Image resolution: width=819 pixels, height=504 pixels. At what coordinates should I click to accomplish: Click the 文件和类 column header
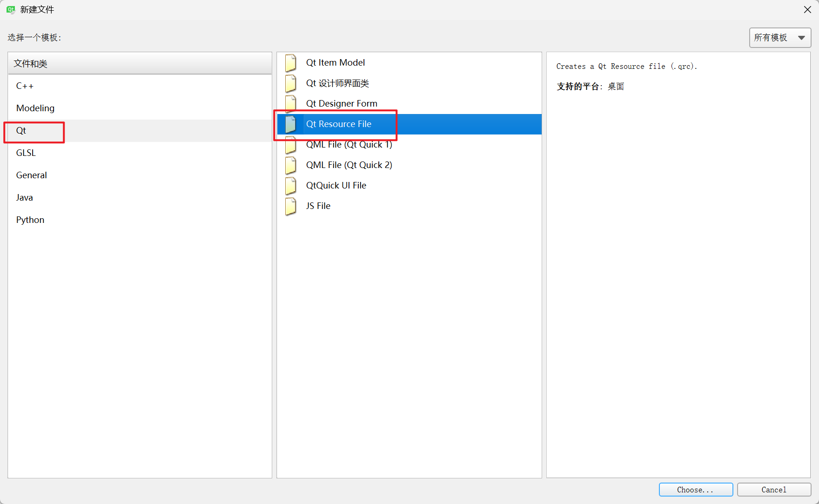[x=140, y=63]
